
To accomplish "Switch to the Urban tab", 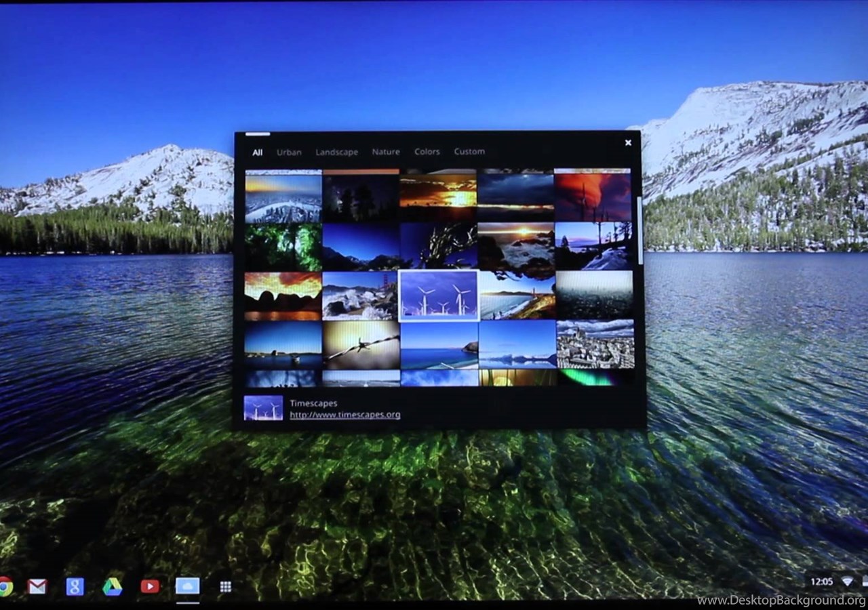I will 289,152.
